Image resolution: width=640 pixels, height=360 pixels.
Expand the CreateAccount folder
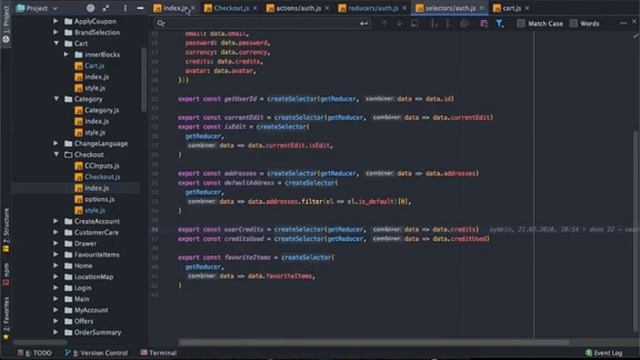(x=56, y=221)
